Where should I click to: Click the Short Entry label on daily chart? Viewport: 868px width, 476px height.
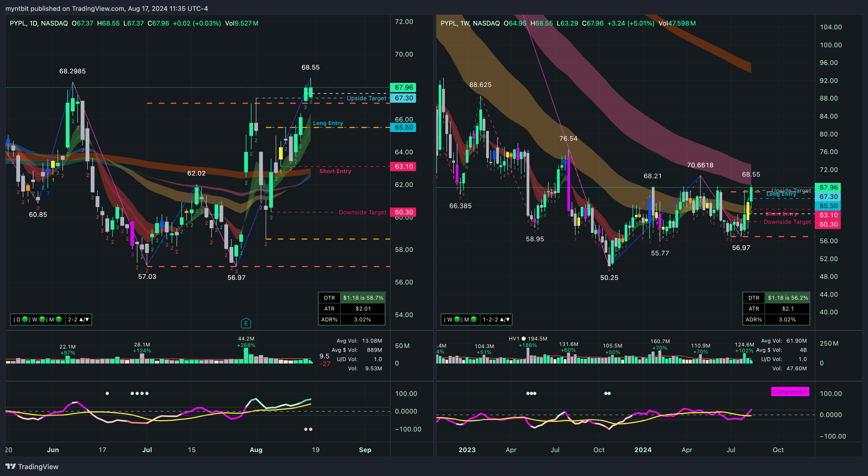click(x=335, y=171)
